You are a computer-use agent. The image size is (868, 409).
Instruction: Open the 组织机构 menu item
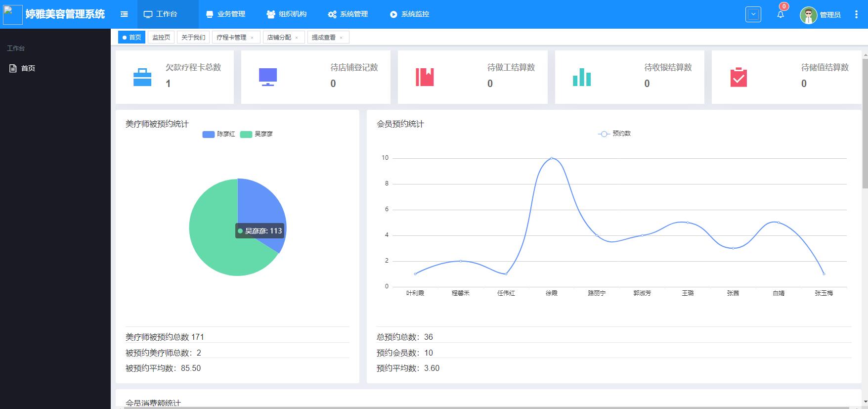[287, 14]
